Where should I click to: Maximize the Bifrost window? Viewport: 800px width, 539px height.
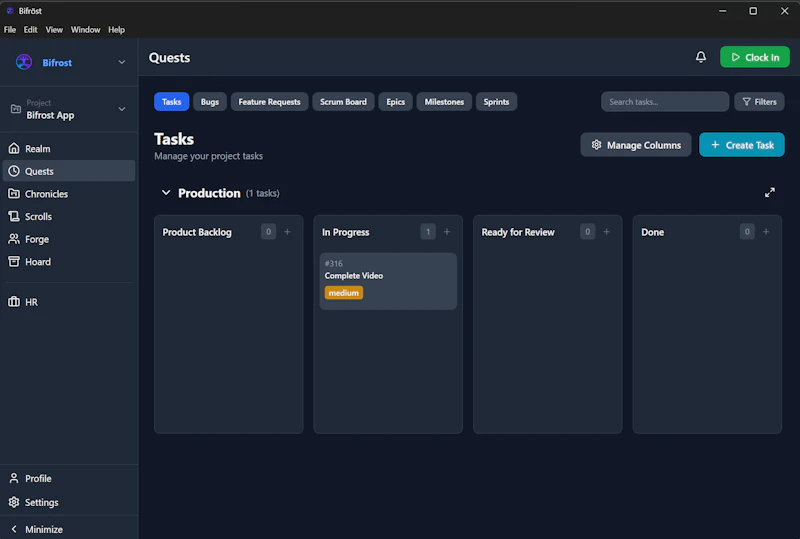[x=753, y=11]
